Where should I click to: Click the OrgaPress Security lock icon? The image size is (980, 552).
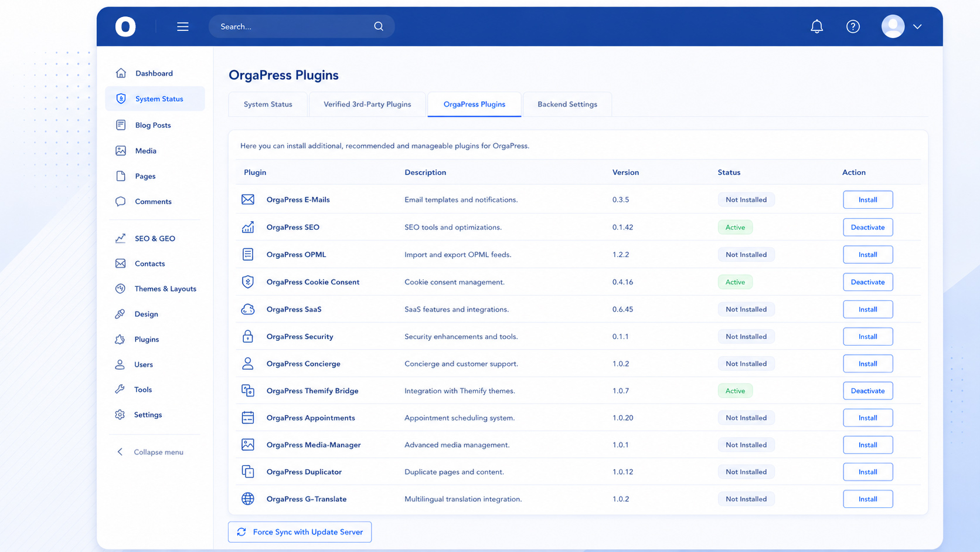248,336
